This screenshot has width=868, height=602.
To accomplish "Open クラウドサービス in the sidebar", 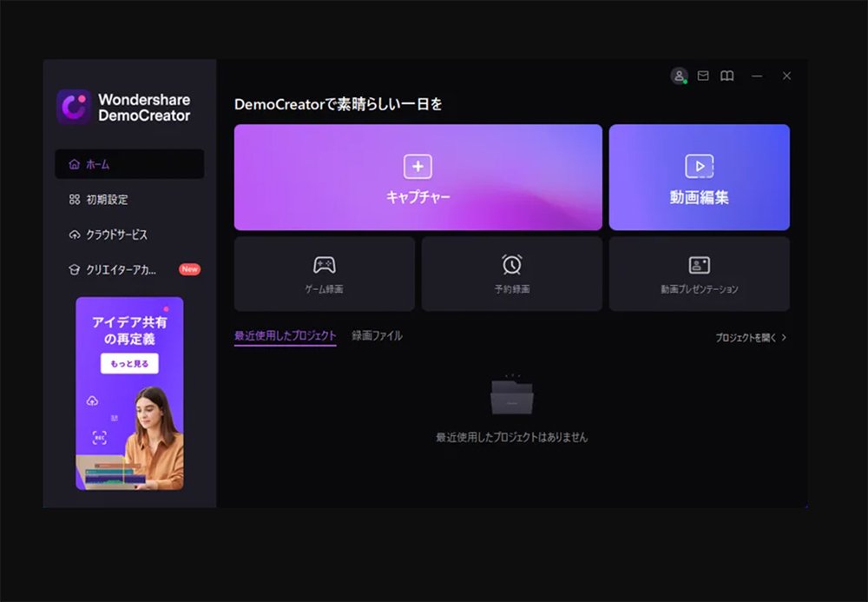I will point(129,235).
